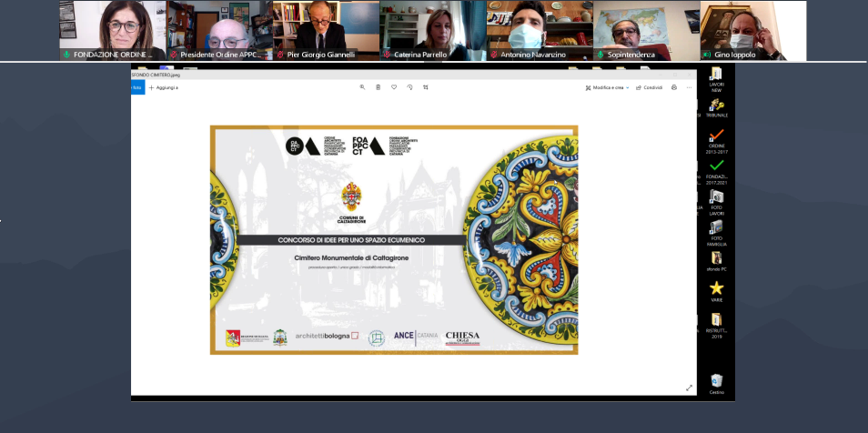Click muted mic icon beside Caterina Parrello
868x433 pixels.
click(x=388, y=55)
